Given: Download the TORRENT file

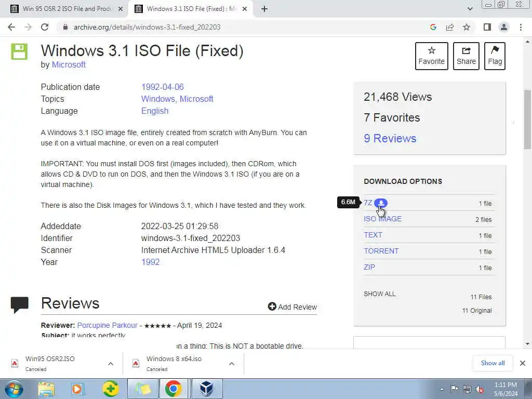Looking at the screenshot, I should click(x=381, y=251).
